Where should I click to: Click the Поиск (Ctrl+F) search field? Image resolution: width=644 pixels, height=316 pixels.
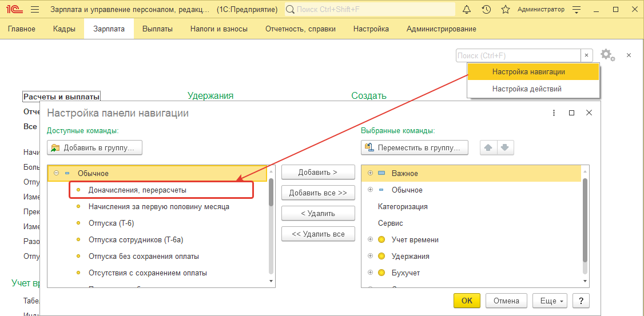coord(518,55)
